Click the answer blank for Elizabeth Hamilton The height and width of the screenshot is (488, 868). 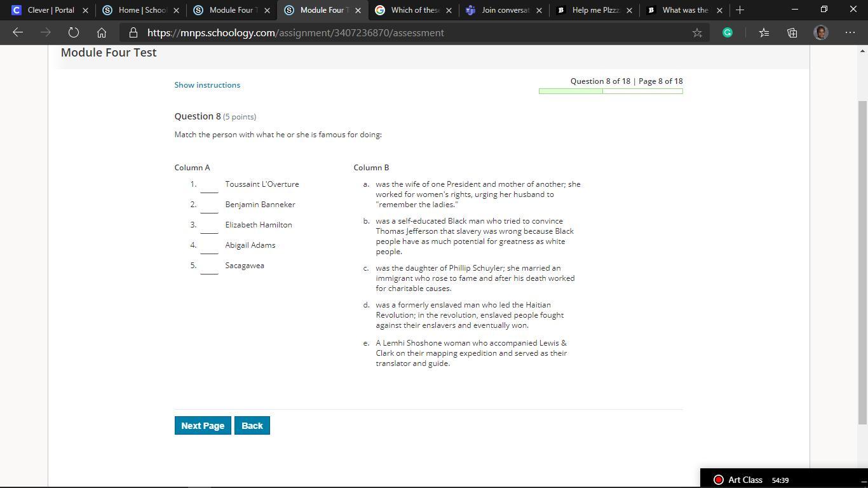point(209,226)
